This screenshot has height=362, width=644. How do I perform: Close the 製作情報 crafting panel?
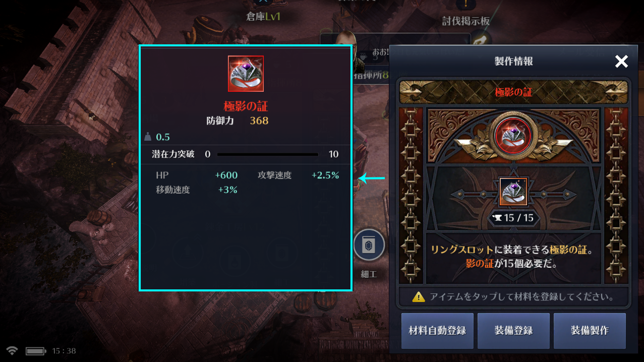(x=621, y=62)
